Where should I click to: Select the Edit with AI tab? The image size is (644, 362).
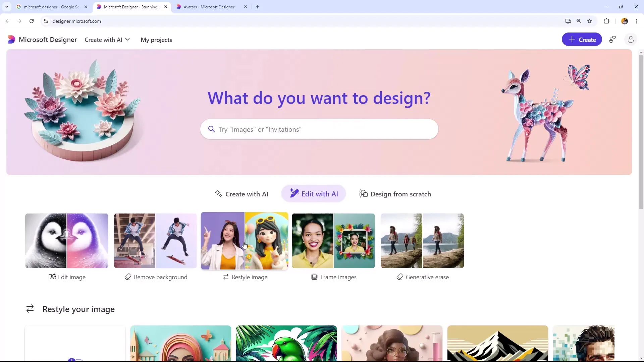(x=314, y=194)
